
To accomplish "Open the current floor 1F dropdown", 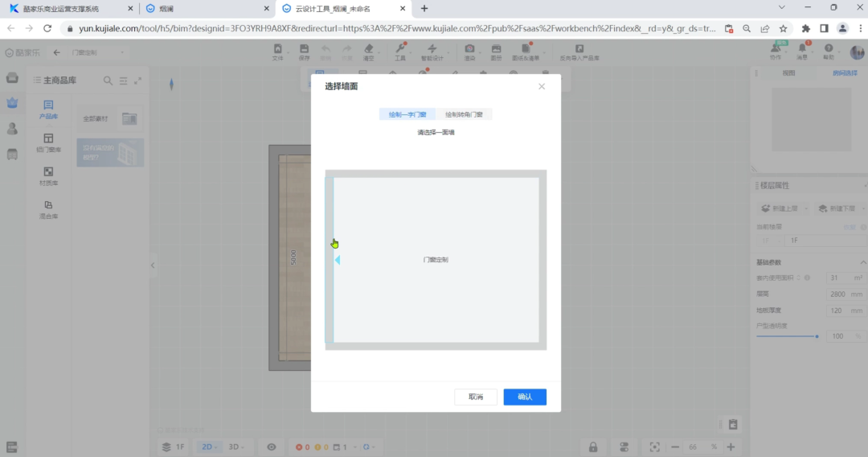I will [769, 241].
